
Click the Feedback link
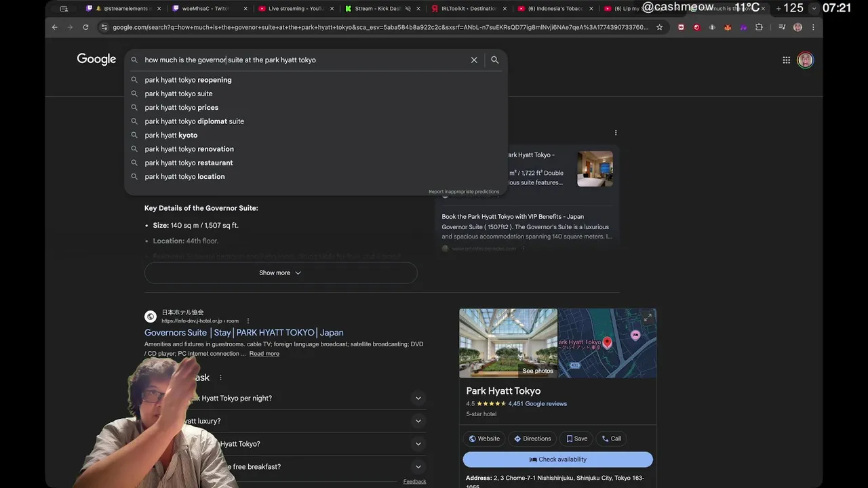tap(414, 481)
